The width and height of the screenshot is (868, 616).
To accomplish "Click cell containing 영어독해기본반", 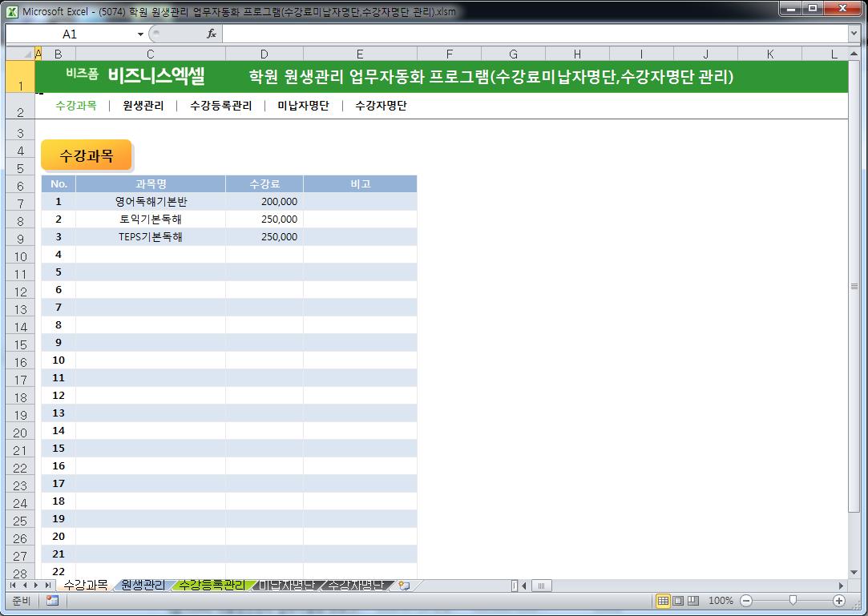I will (151, 202).
